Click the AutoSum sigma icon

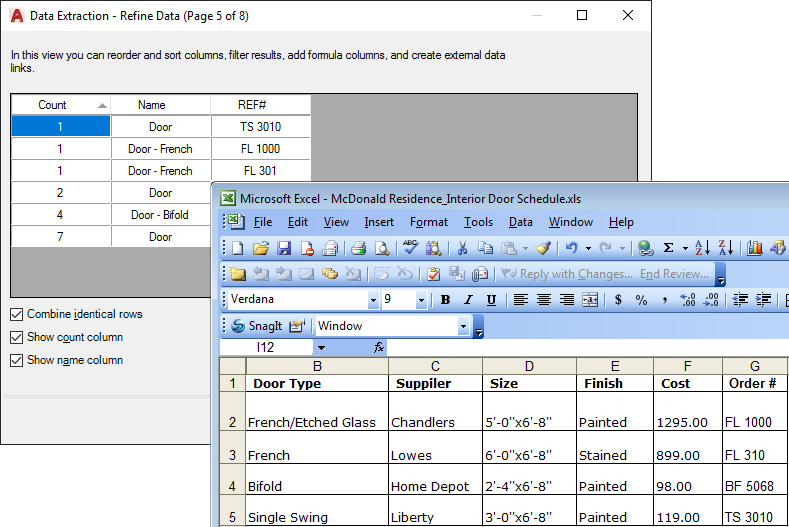point(668,248)
